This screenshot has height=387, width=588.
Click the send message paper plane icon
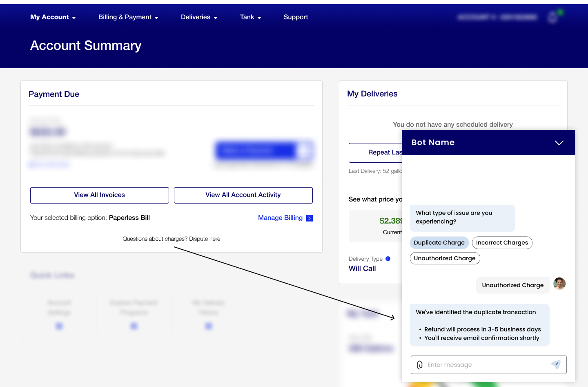556,365
